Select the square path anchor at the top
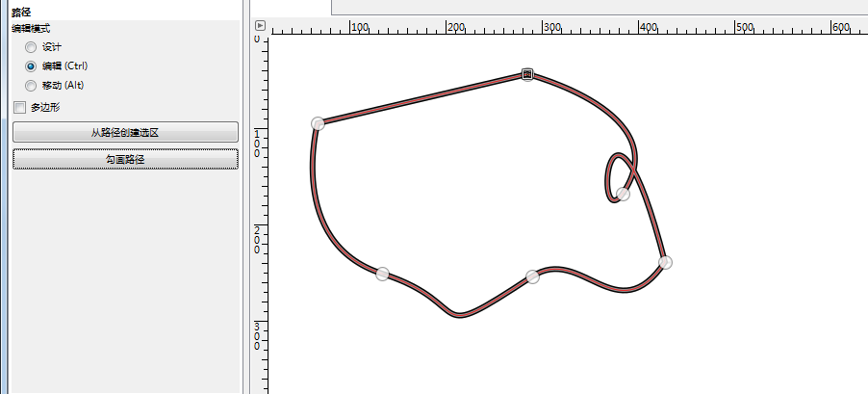 point(527,74)
